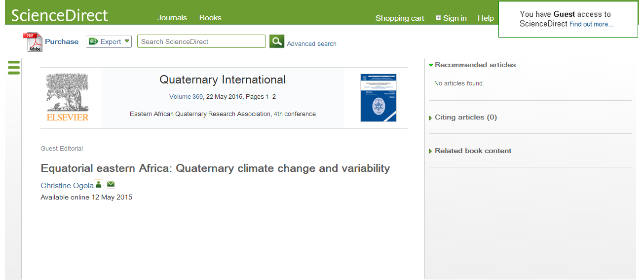
Task: Click the author email envelope icon
Action: pos(111,185)
